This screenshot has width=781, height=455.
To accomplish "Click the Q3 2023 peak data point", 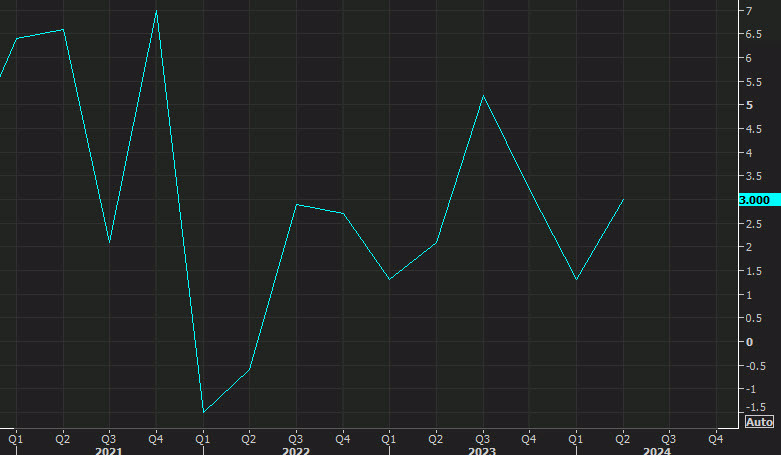I will 483,96.
